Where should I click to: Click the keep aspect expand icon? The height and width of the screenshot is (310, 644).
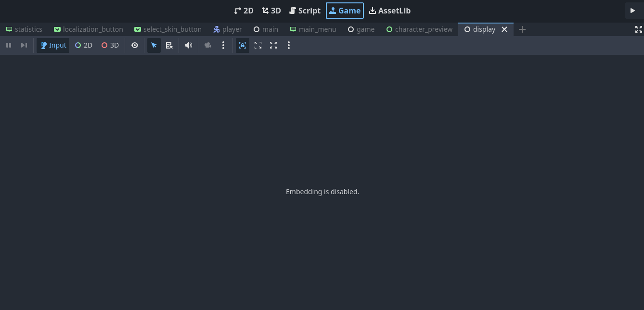coord(258,45)
